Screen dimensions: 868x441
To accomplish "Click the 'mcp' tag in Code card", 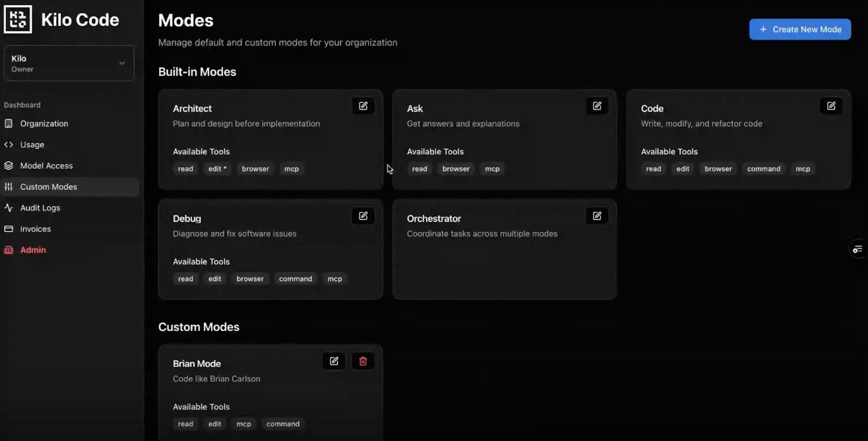I will pos(803,169).
